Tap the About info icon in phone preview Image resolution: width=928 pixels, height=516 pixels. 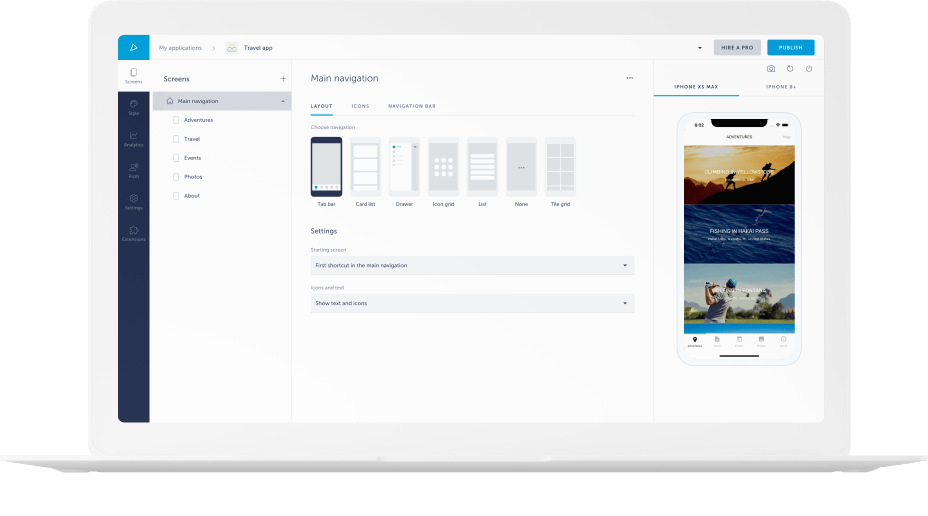point(784,341)
